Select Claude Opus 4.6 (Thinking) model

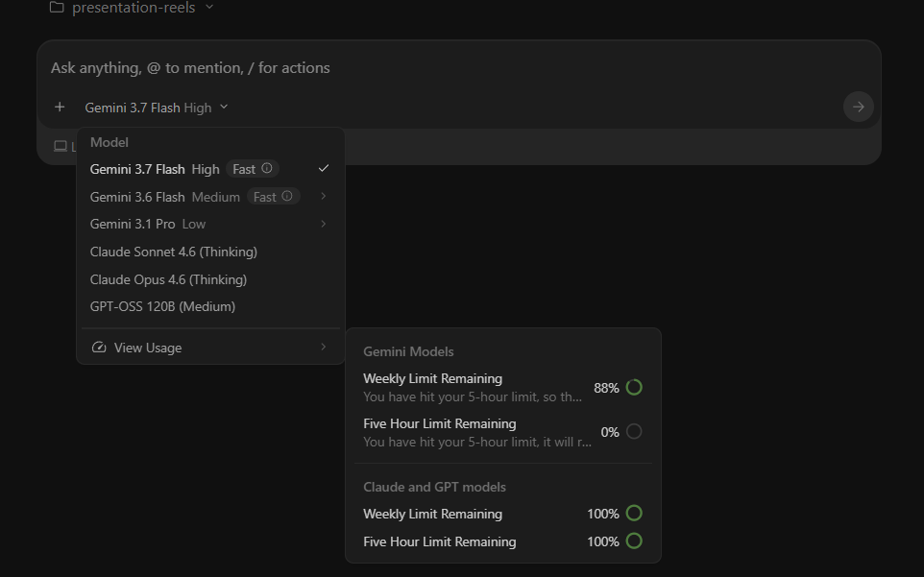click(209, 279)
